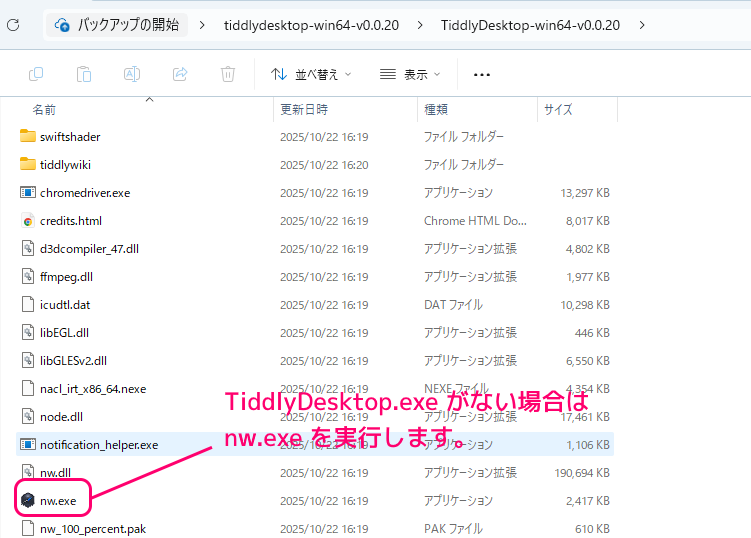Select the chromedriver.exe application icon
This screenshot has width=751, height=538.
click(x=28, y=193)
